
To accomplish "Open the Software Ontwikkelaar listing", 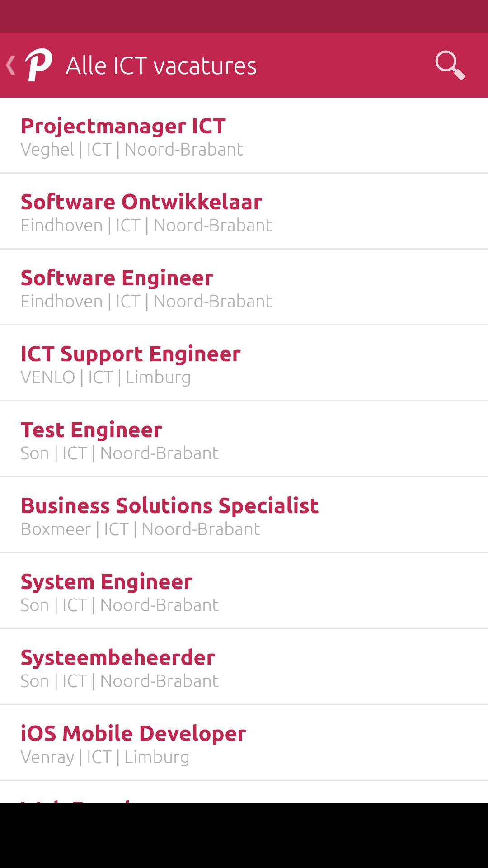I will point(141,202).
